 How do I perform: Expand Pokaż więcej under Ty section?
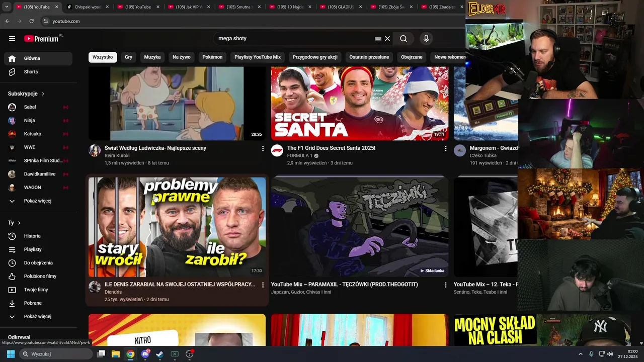pyautogui.click(x=38, y=317)
